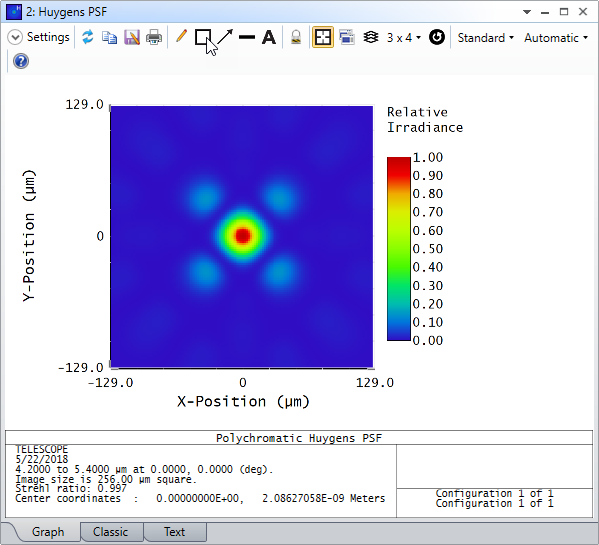Click the Print icon
Image resolution: width=599 pixels, height=545 pixels.
[x=154, y=37]
